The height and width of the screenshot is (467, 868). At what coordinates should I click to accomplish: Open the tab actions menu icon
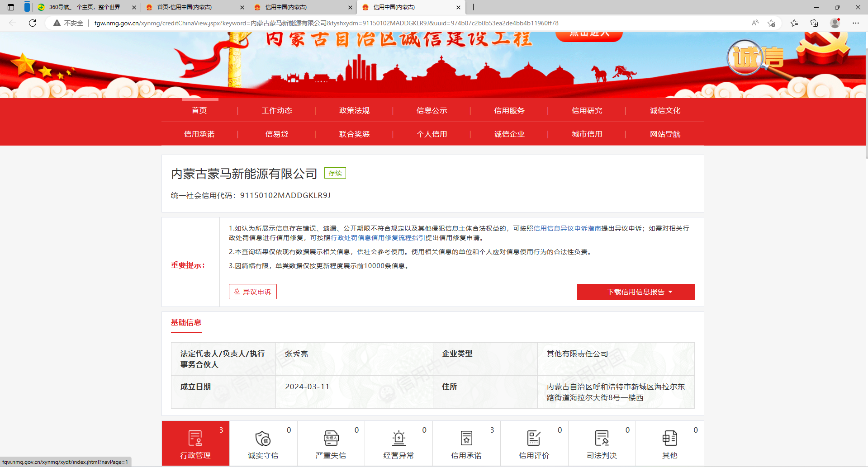11,7
